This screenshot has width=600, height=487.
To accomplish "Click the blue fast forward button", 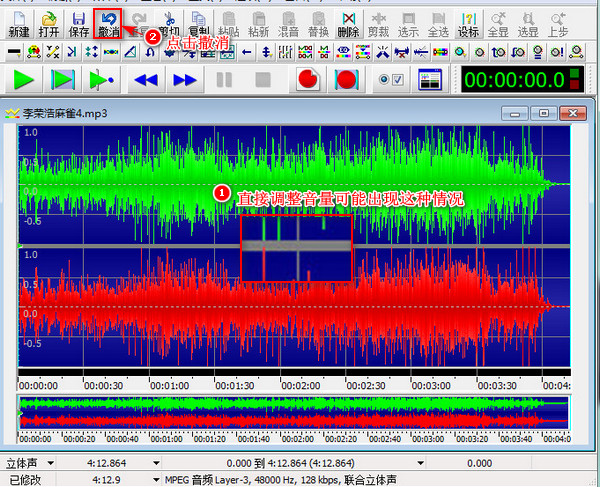I will [x=185, y=80].
